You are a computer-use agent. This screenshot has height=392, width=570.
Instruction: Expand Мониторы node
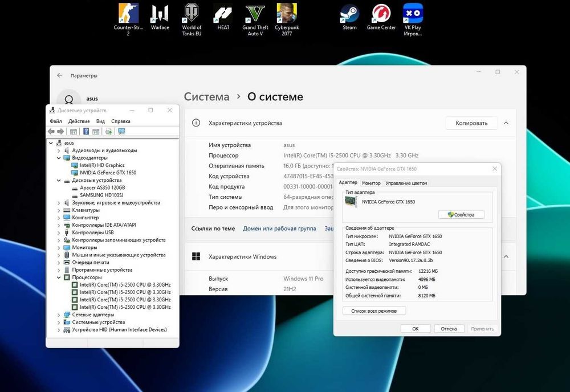coord(59,247)
